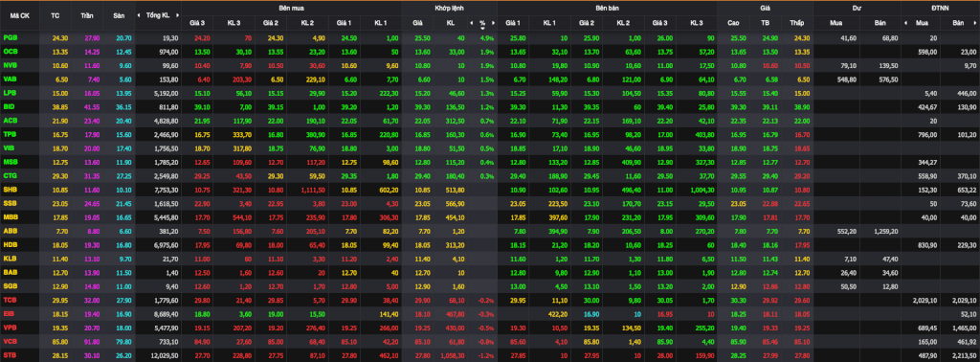The width and height of the screenshot is (980, 362).
Task: Click the Cao high price header
Action: [733, 23]
